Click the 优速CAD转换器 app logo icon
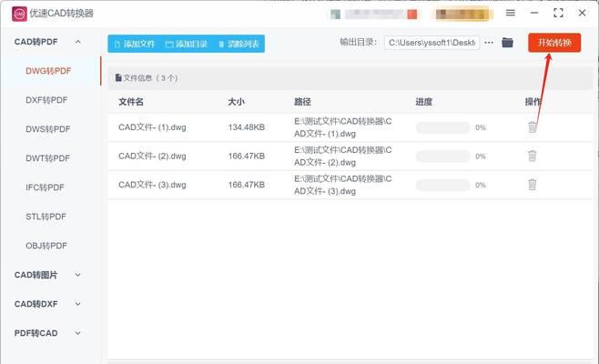Image resolution: width=599 pixels, height=364 pixels. tap(19, 14)
